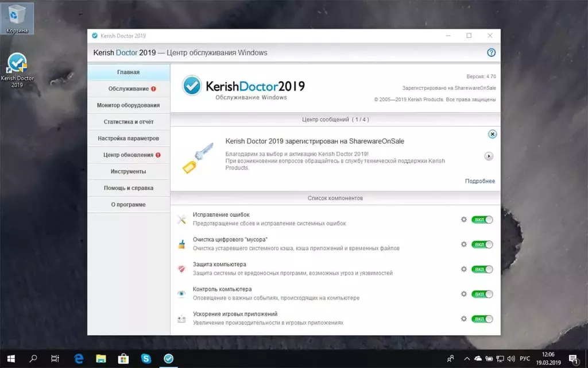Disable Очистка цифрового мусора toggle
Viewport: 588px width, 368px height.
482,244
